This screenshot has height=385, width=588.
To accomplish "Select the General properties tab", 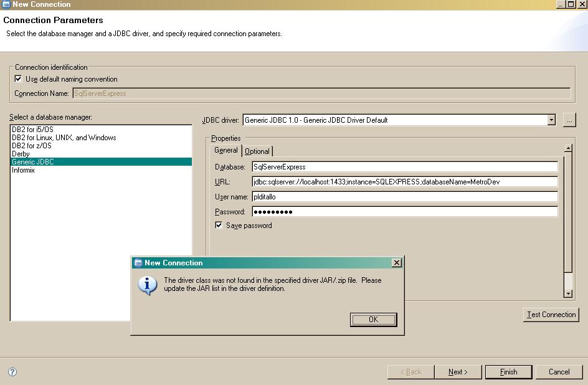I will [x=226, y=150].
